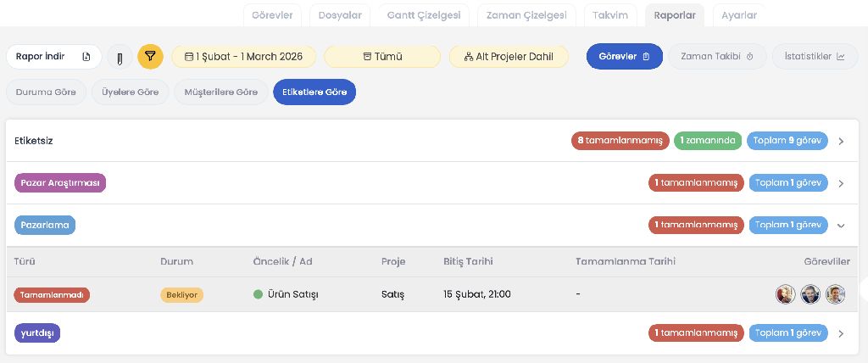The width and height of the screenshot is (868, 363).
Task: Open the date range 1 Şubat - 1 March 2026
Action: pyautogui.click(x=244, y=57)
